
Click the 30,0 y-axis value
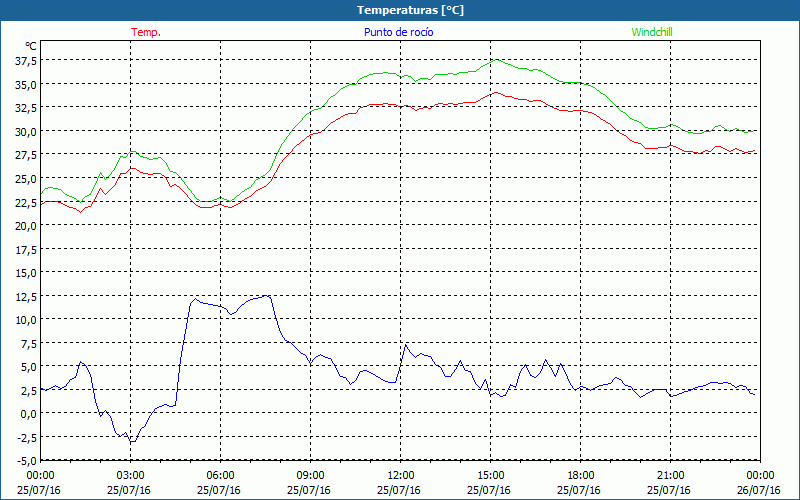(x=26, y=132)
